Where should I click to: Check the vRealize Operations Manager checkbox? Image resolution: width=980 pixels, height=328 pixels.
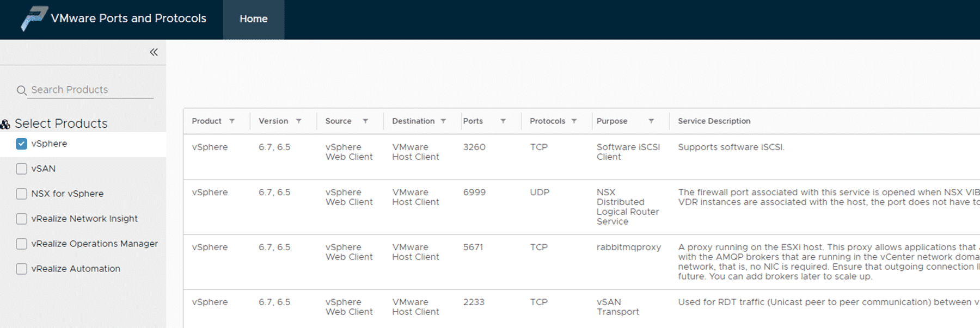click(x=21, y=244)
